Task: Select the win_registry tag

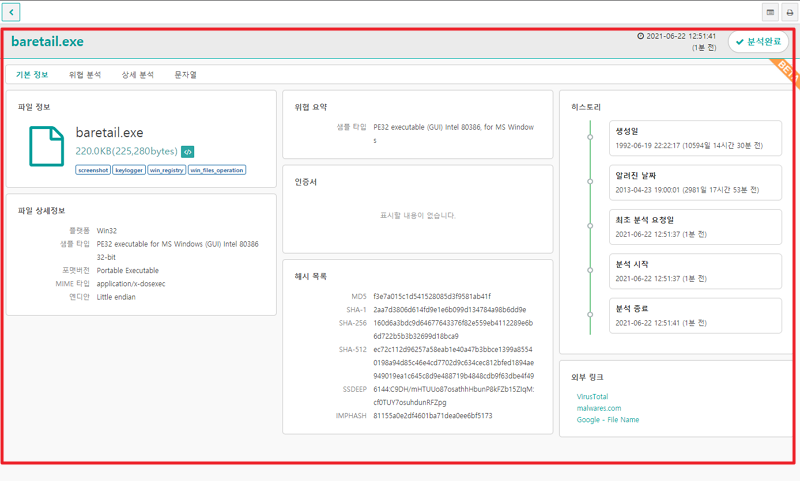Action: point(166,170)
